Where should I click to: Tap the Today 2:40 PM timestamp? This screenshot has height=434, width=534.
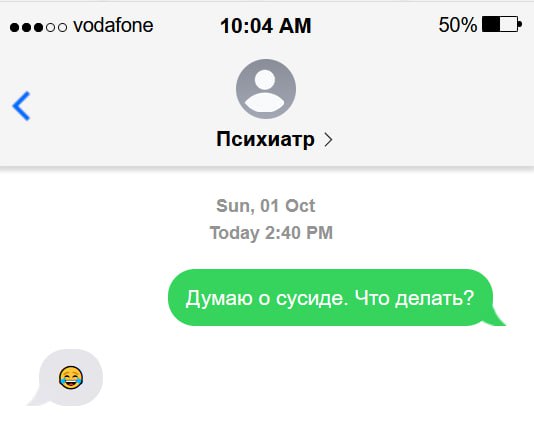271,233
